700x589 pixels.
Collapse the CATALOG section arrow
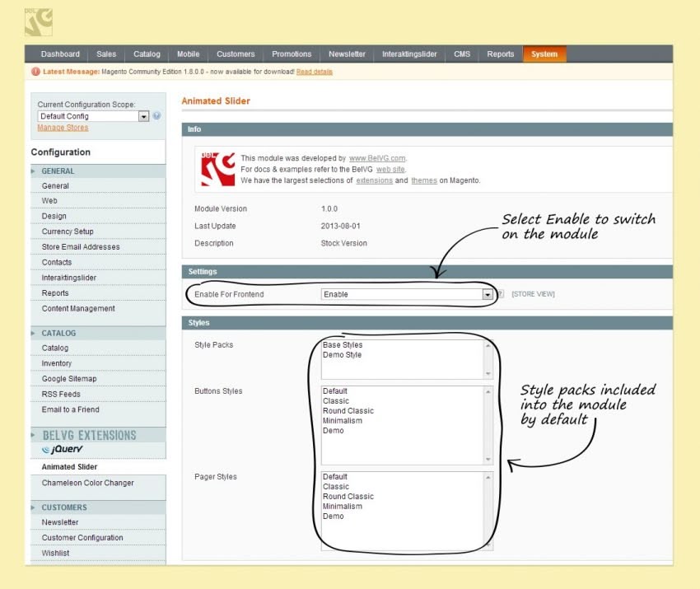[x=33, y=333]
